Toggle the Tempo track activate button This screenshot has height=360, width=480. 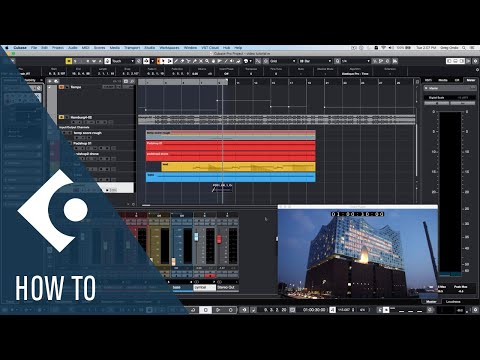(61, 87)
